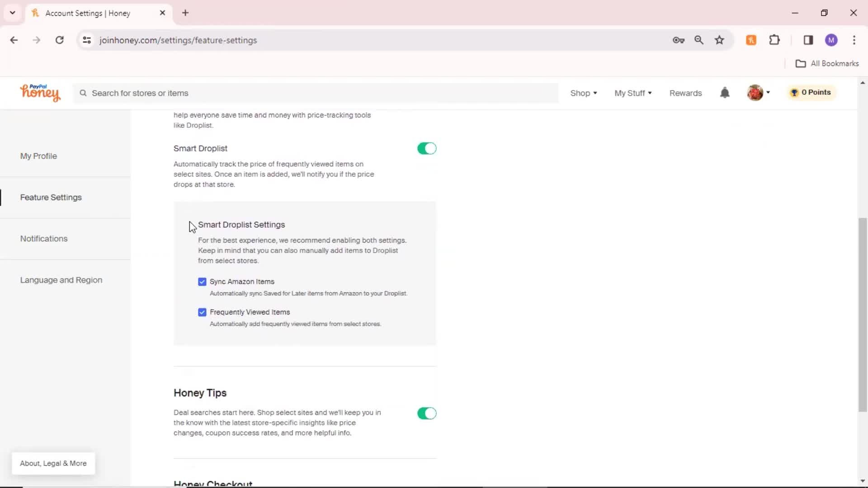Click the address bar URL
The image size is (868, 488).
(x=178, y=40)
